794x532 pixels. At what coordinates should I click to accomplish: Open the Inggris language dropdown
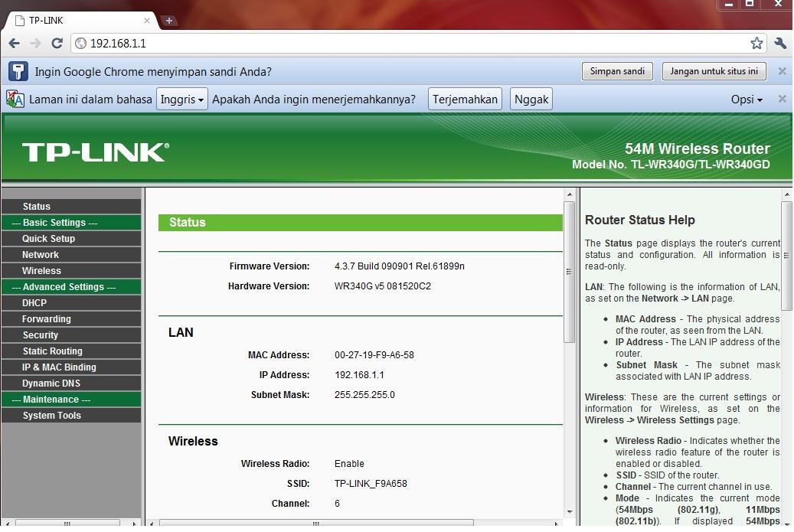click(x=182, y=99)
